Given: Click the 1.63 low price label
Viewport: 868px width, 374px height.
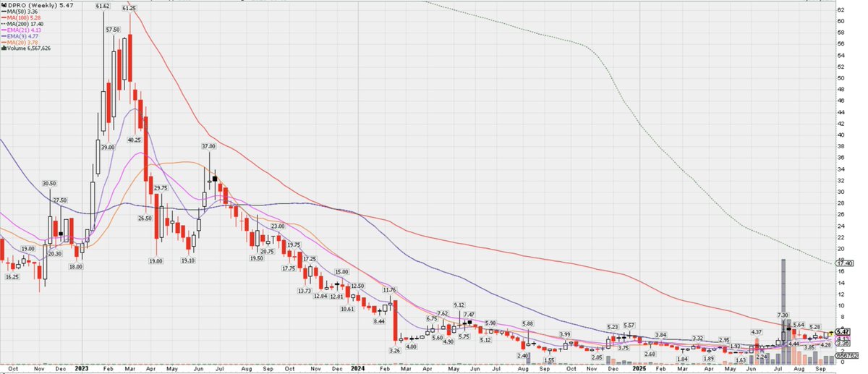Looking at the screenshot, I should [x=739, y=360].
